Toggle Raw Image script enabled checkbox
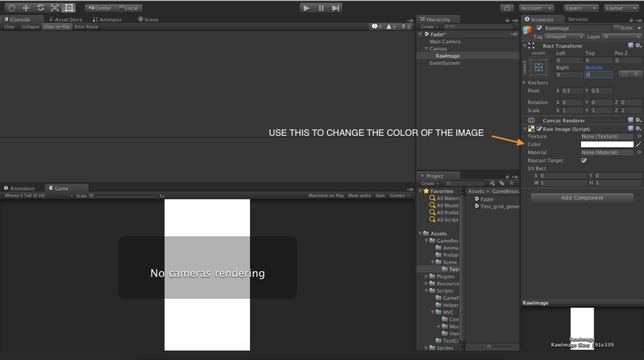This screenshot has height=360, width=644. click(539, 129)
